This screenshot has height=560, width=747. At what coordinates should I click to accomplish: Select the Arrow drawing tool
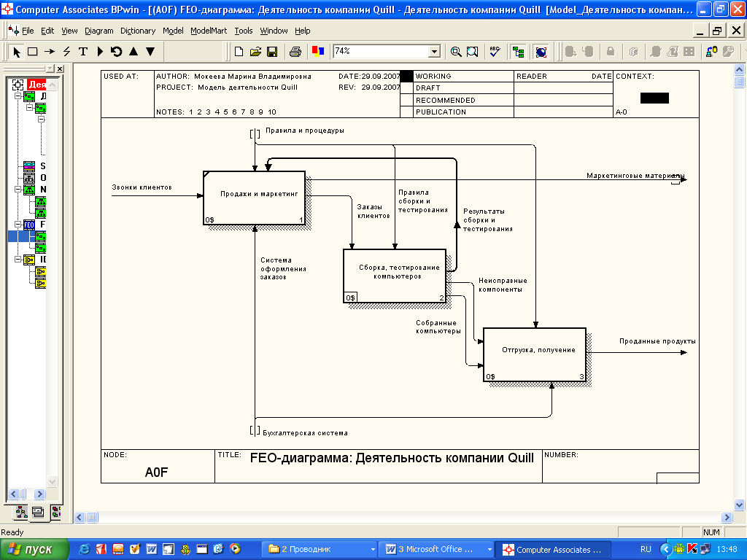[50, 52]
